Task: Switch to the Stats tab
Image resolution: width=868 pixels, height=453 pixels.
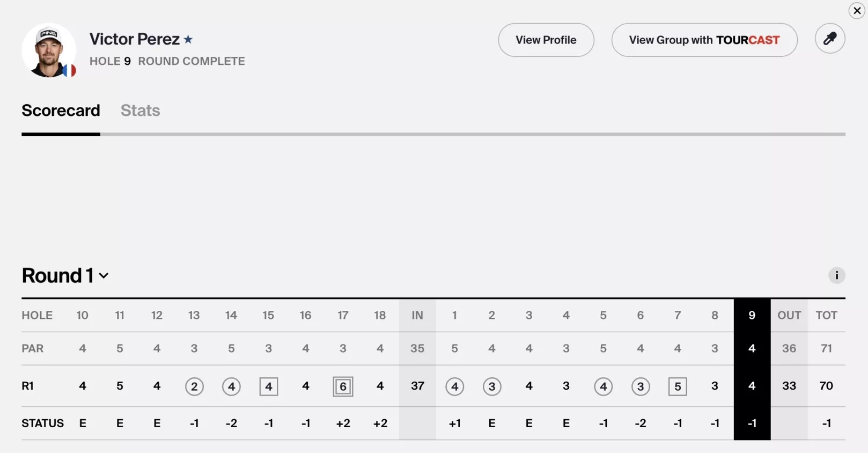Action: click(x=140, y=110)
